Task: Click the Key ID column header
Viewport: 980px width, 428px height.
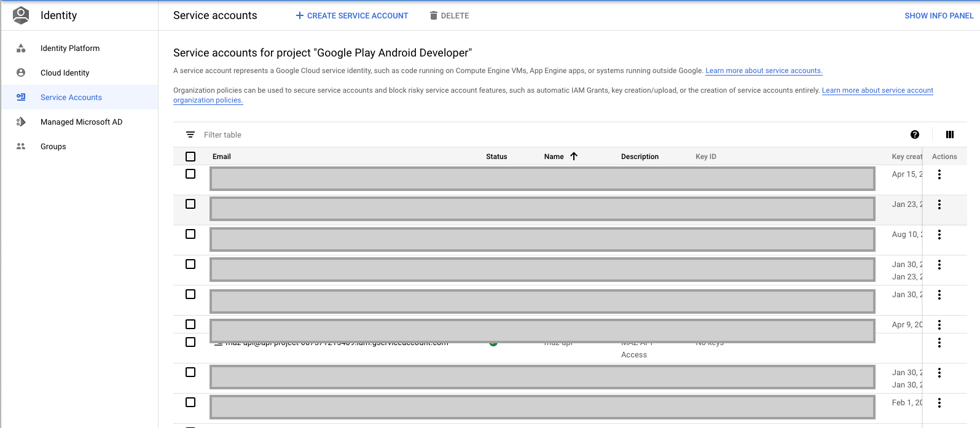Action: [x=706, y=157]
